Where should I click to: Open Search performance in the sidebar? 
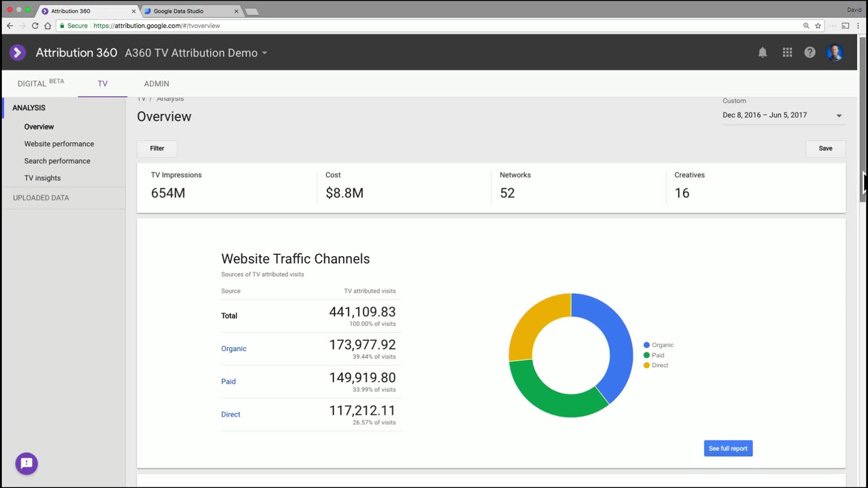(x=57, y=161)
